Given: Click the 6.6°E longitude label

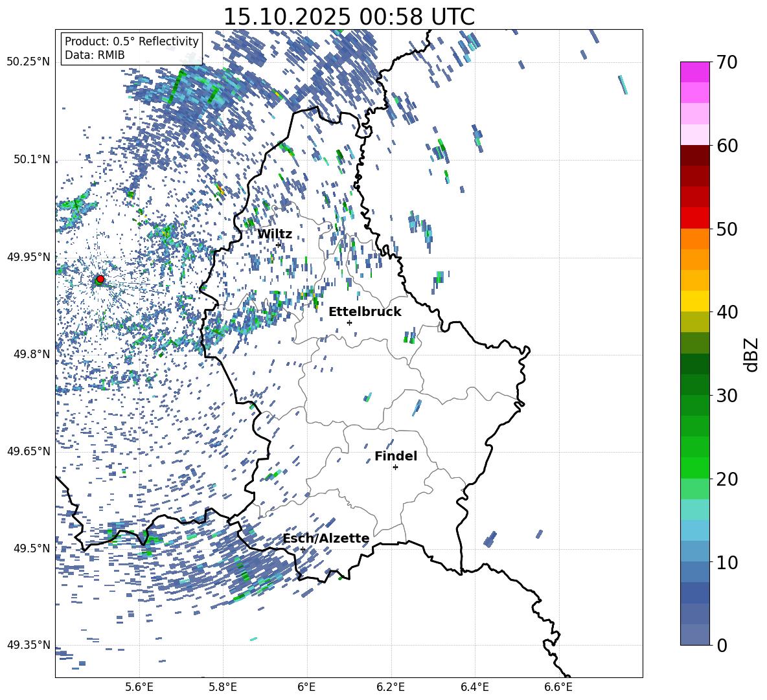Looking at the screenshot, I should click(x=558, y=687).
